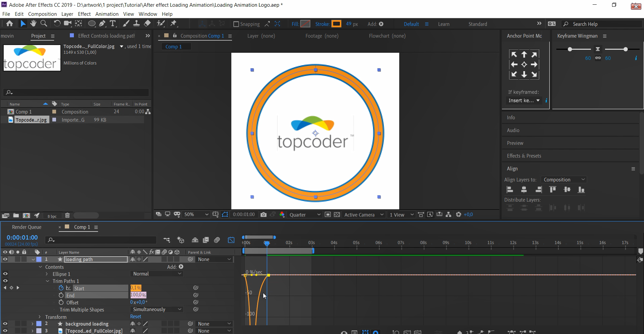Click the Fill color swatch
Image resolution: width=644 pixels, height=334 pixels.
click(305, 24)
